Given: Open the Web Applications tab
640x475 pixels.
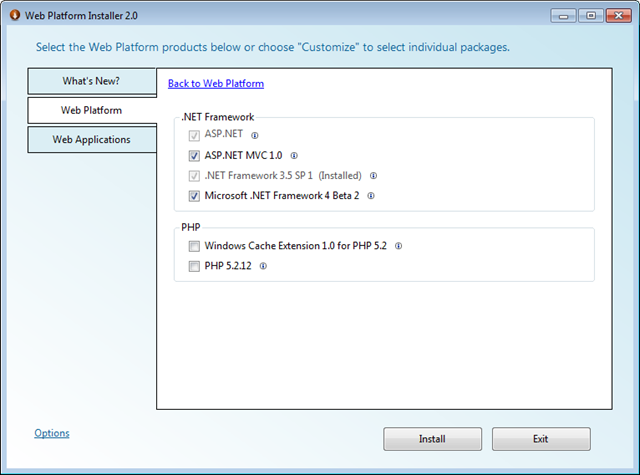Looking at the screenshot, I should pyautogui.click(x=92, y=140).
